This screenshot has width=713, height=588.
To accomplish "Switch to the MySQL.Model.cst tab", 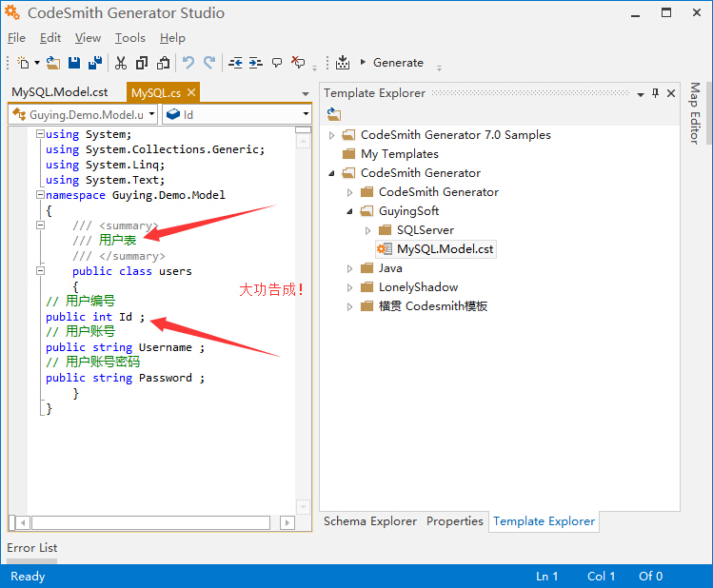I will tap(60, 92).
